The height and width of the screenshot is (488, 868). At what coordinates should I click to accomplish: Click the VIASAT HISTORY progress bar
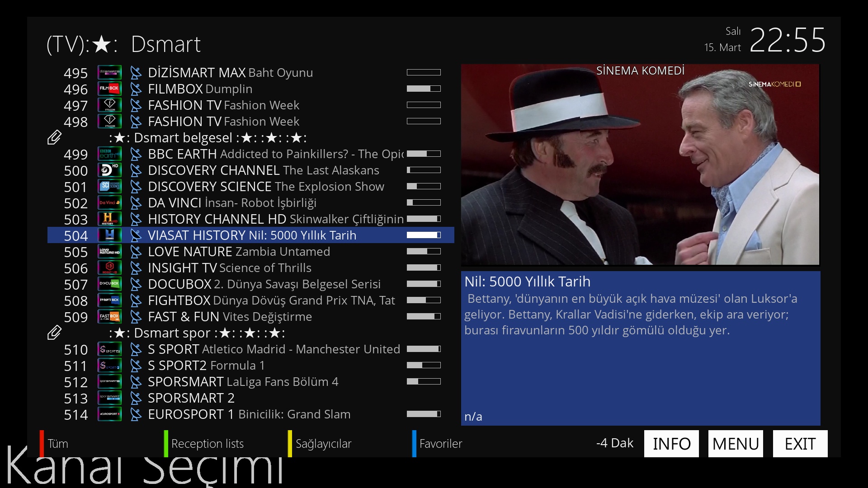pyautogui.click(x=424, y=235)
